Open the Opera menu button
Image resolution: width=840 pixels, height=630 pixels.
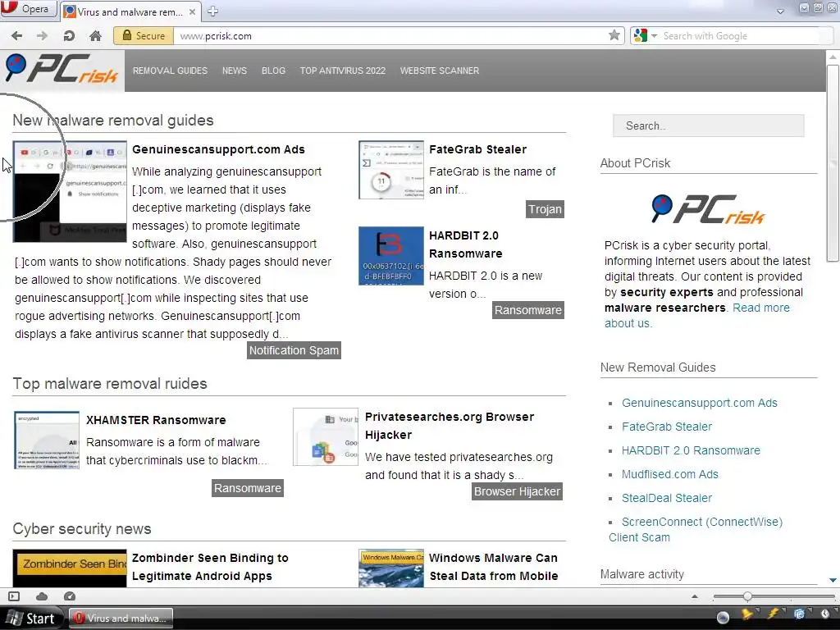coord(29,8)
